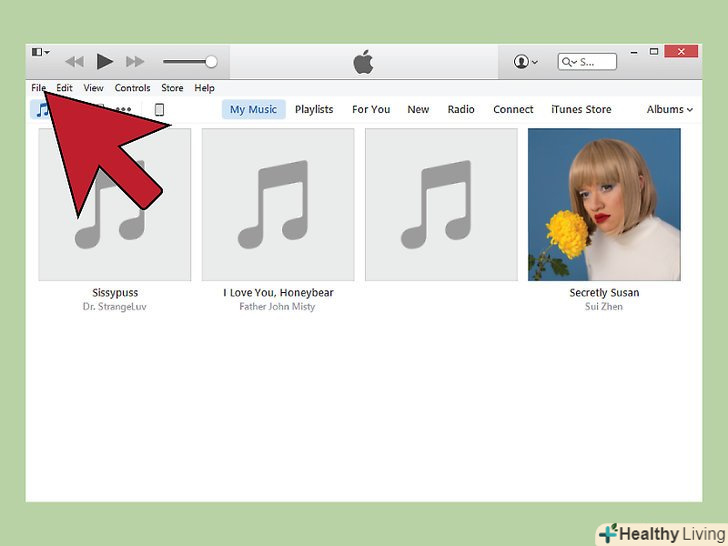Click the I Love You, Honeybear title

pos(278,293)
